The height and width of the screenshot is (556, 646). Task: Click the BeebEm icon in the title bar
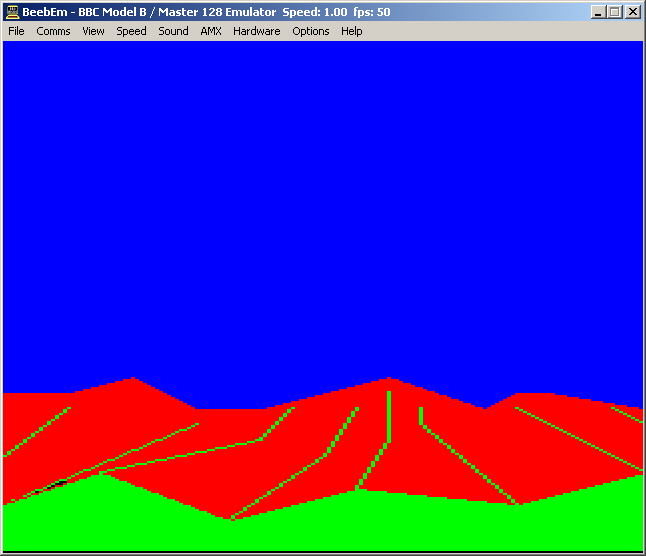tap(12, 12)
